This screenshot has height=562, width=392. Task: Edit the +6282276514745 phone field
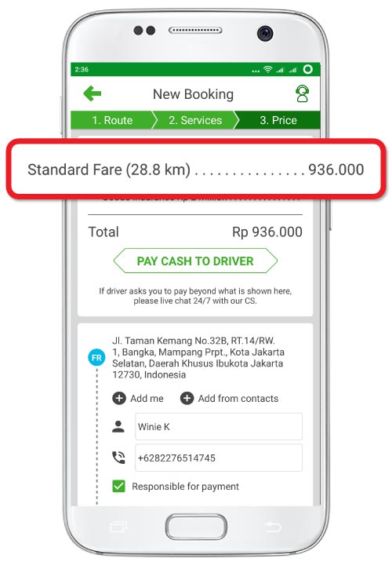(x=219, y=458)
